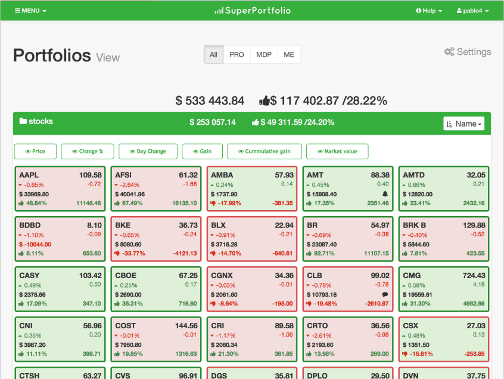Click the SuperPortfolio logo
Image resolution: width=504 pixels, height=379 pixels.
(x=252, y=11)
